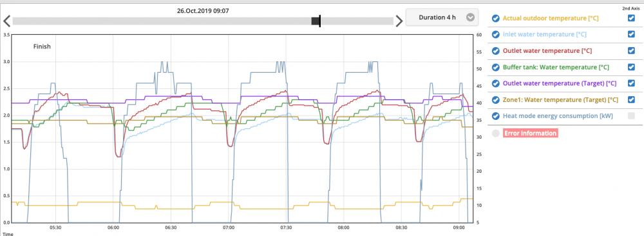
Task: Click the 08:30 time axis label
Action: click(401, 228)
